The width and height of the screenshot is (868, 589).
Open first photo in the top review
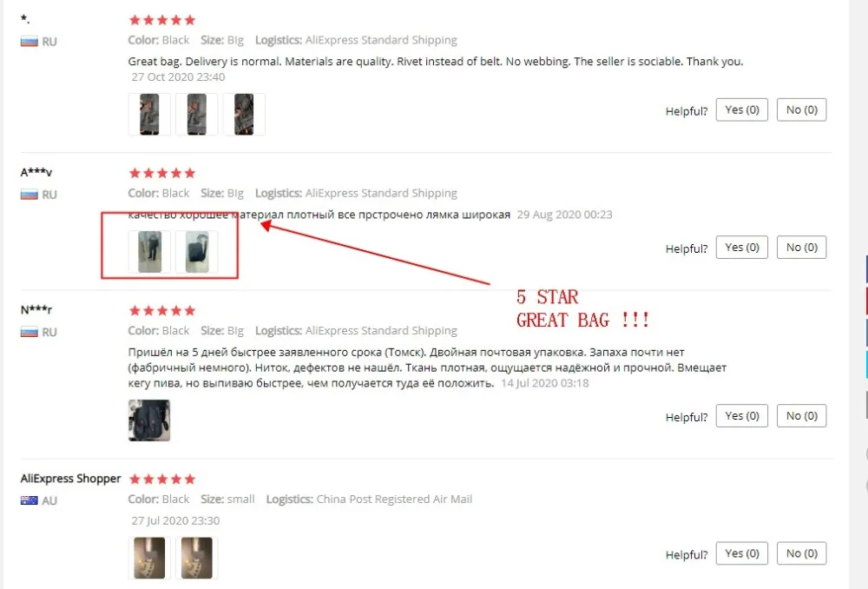pyautogui.click(x=149, y=114)
